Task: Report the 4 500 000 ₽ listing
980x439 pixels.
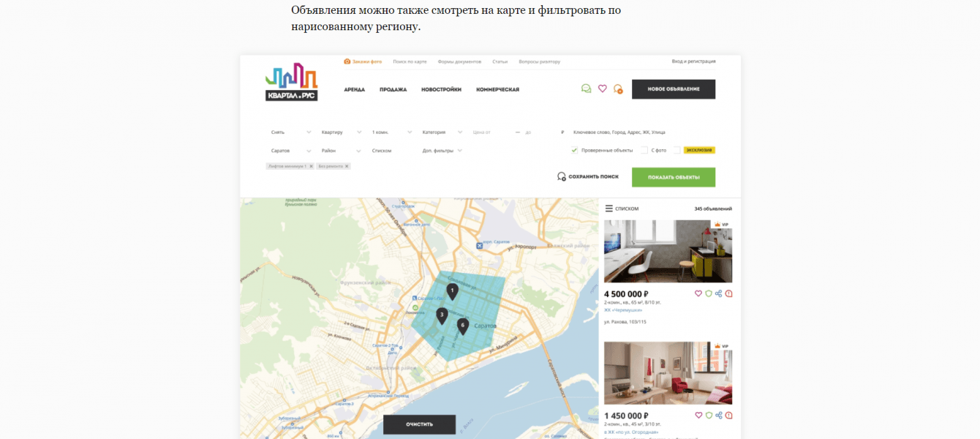Action: coord(728,293)
